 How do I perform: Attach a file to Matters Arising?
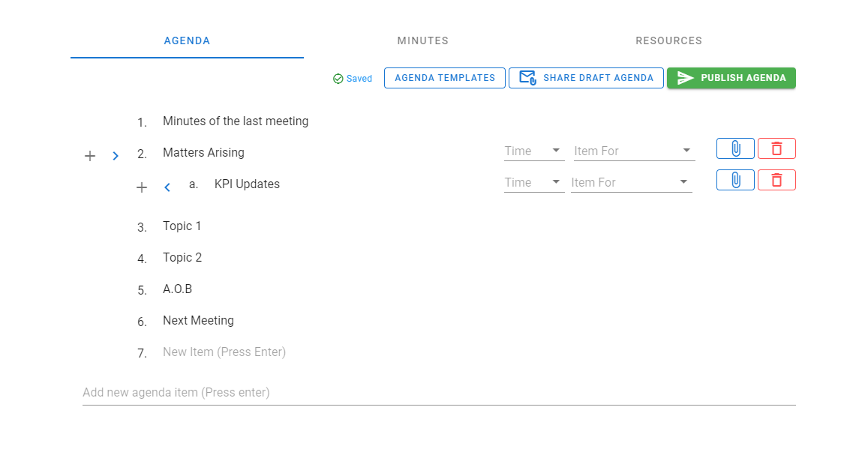click(x=735, y=148)
